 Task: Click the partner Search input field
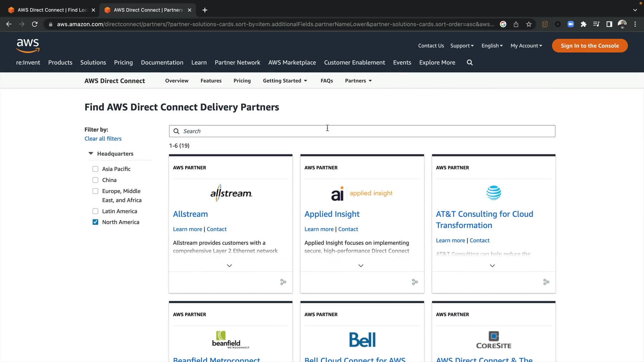(x=362, y=131)
